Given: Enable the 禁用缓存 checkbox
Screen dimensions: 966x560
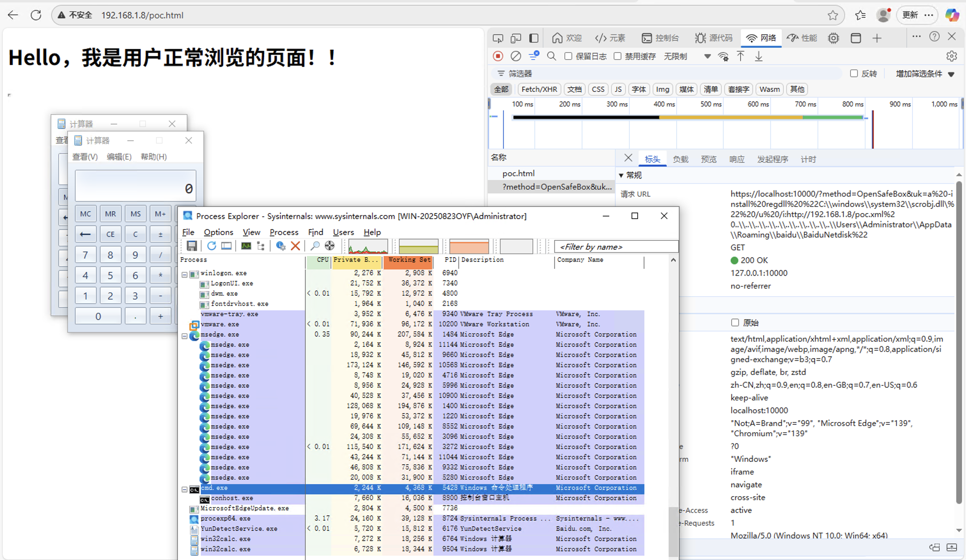Looking at the screenshot, I should 617,56.
